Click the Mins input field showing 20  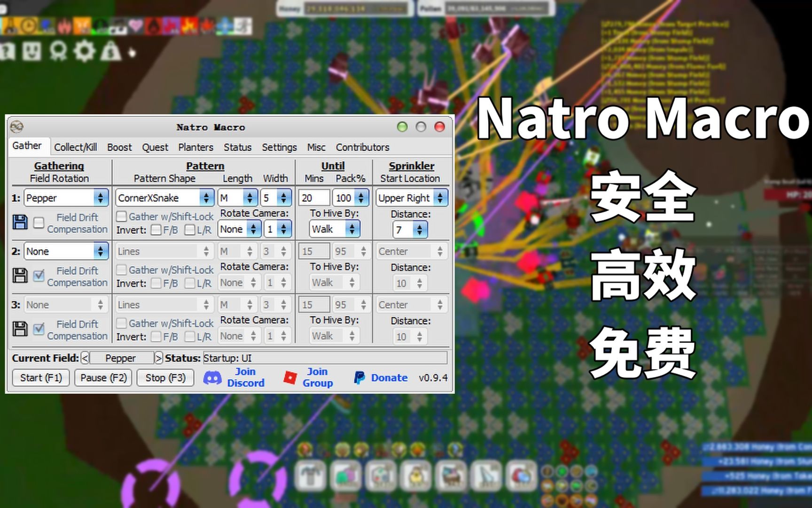pyautogui.click(x=314, y=198)
